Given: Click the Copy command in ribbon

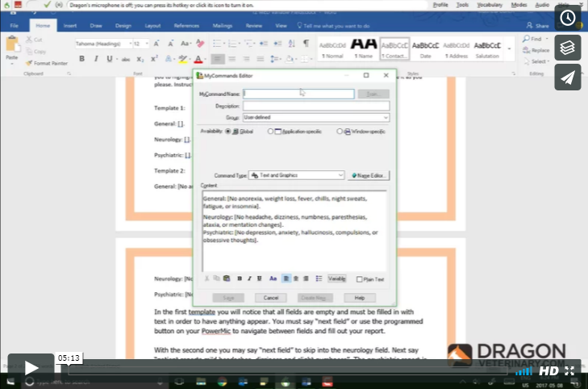Looking at the screenshot, I should pyautogui.click(x=35, y=52).
